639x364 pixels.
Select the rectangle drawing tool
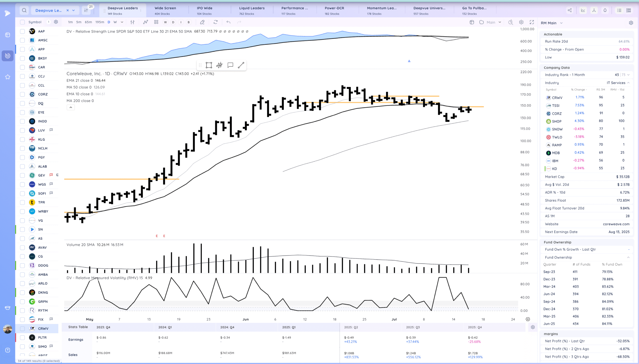click(209, 65)
